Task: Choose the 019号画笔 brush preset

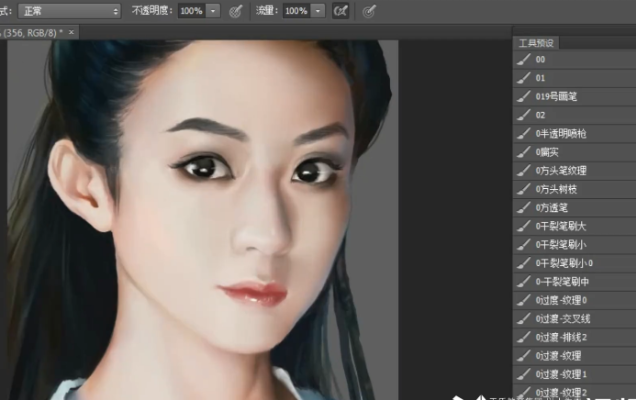Action: (x=556, y=97)
